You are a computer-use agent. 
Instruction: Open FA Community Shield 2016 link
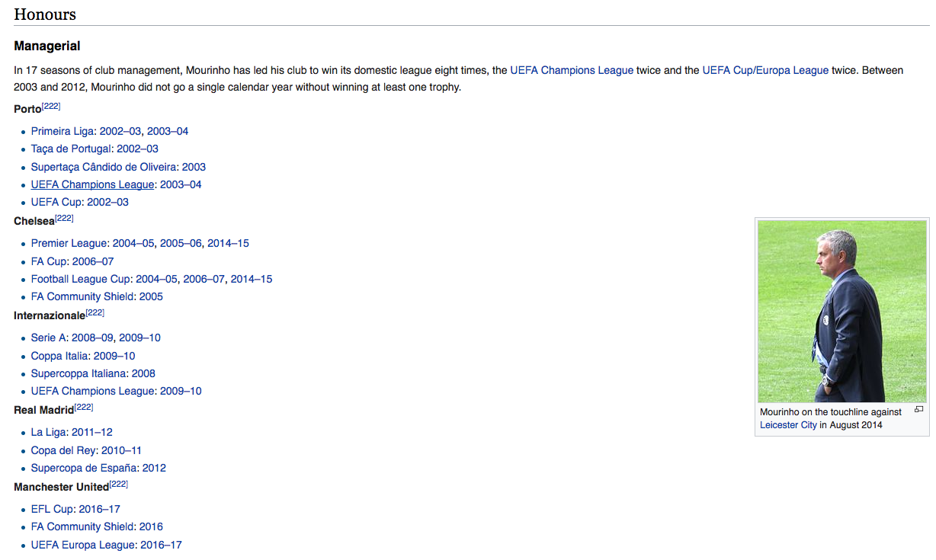151,526
